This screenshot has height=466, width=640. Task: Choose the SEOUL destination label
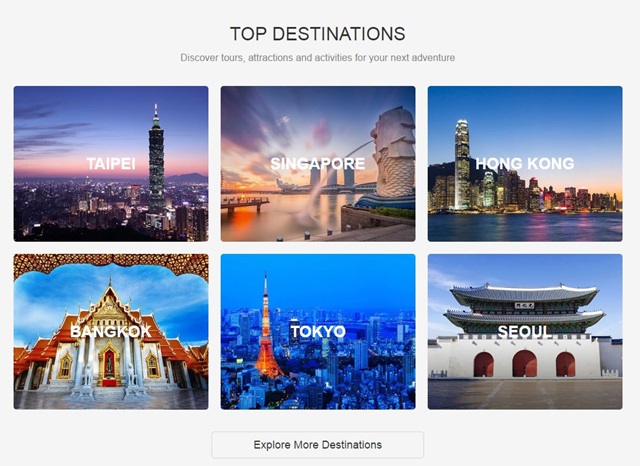(x=525, y=331)
